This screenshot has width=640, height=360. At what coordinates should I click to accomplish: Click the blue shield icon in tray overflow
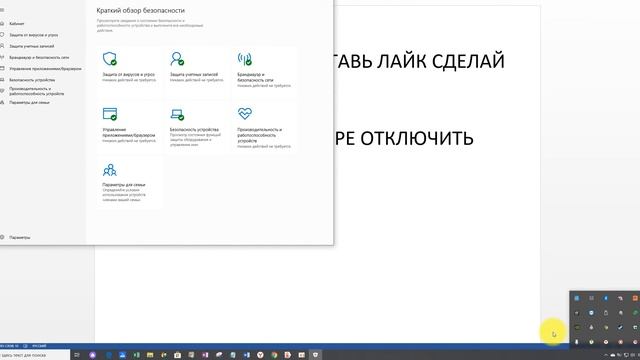(x=591, y=313)
